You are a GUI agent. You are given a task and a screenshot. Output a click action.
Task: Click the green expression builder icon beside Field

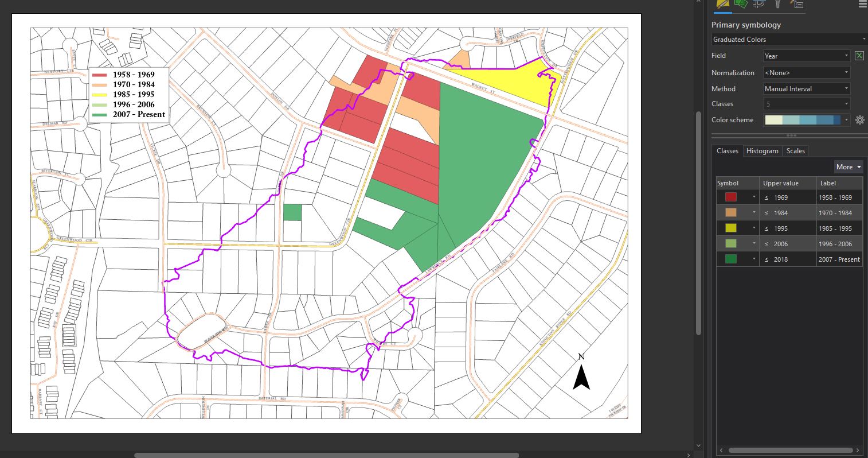tap(859, 56)
